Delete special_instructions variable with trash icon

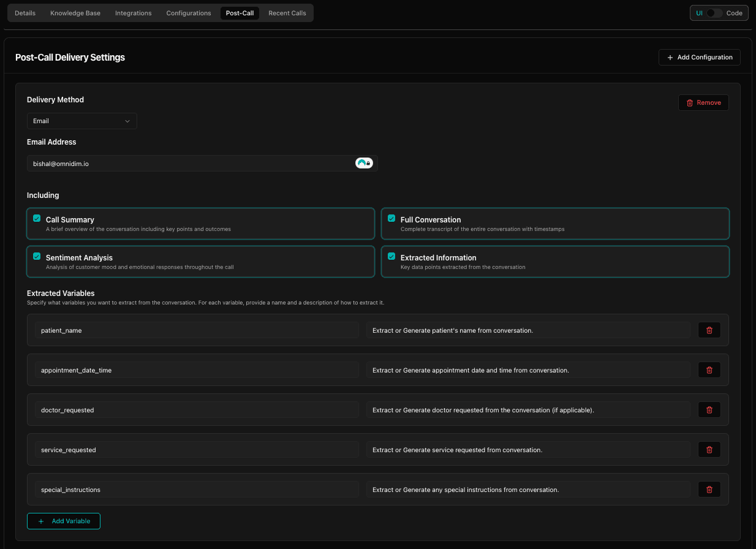point(709,490)
